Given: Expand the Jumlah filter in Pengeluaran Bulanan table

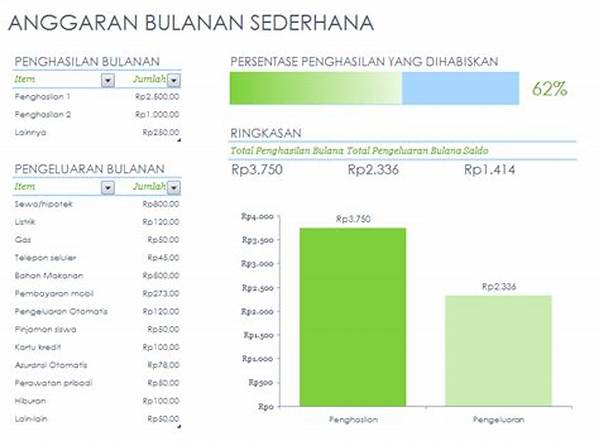Looking at the screenshot, I should 174,187.
